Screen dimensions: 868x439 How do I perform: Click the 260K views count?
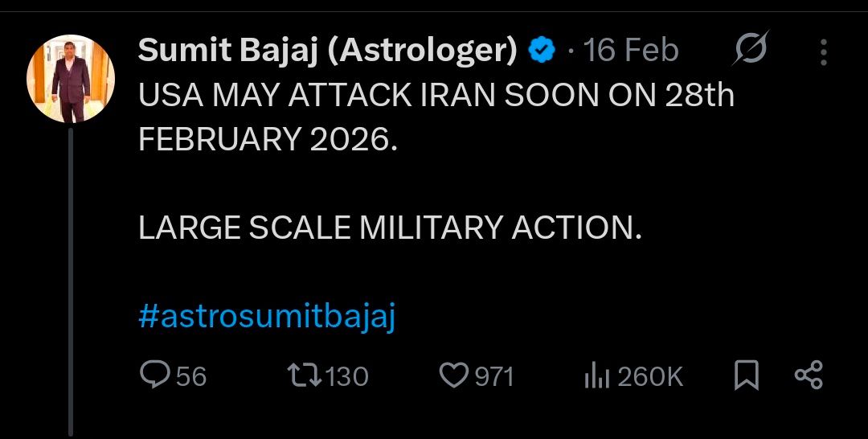651,375
